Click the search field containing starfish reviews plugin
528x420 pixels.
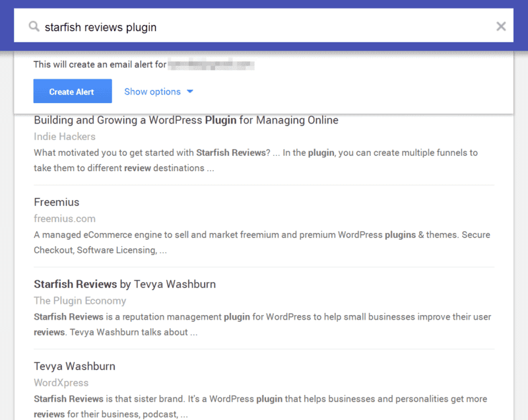pyautogui.click(x=263, y=26)
